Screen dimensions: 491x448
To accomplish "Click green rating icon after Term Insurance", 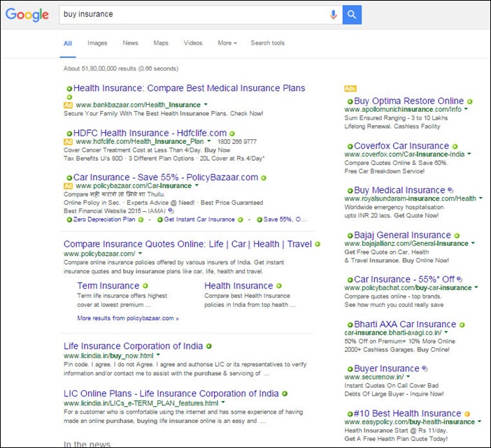I will 145,286.
